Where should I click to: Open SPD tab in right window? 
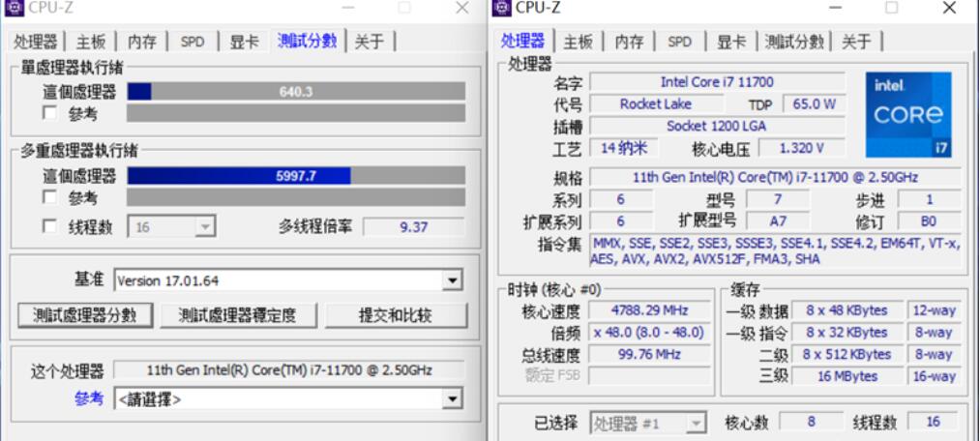pos(679,42)
